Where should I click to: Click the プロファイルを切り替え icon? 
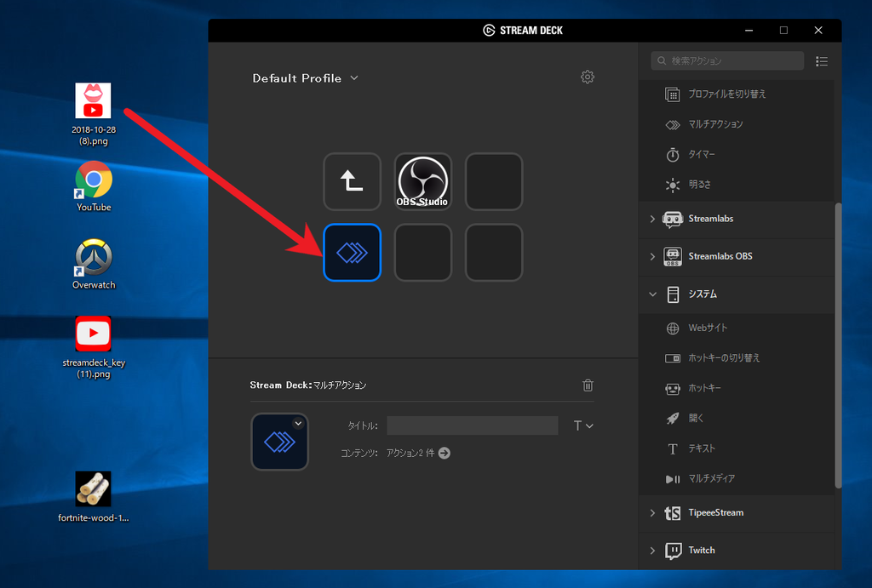pyautogui.click(x=673, y=94)
